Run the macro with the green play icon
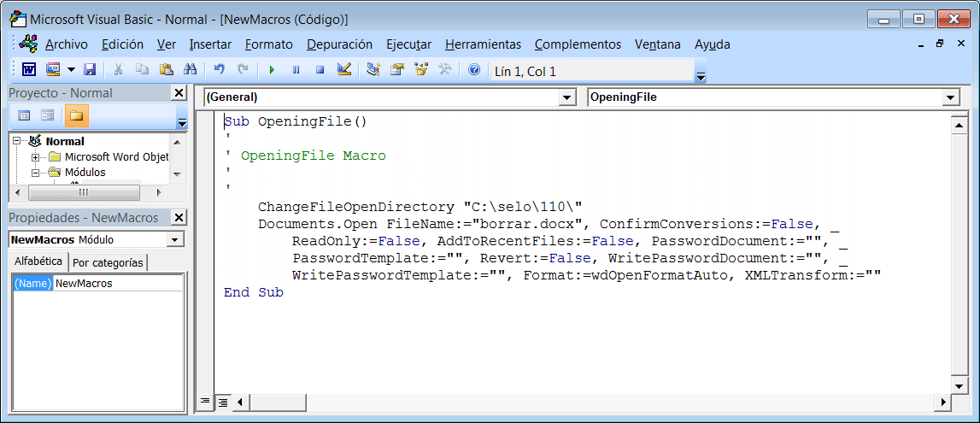 tap(272, 70)
